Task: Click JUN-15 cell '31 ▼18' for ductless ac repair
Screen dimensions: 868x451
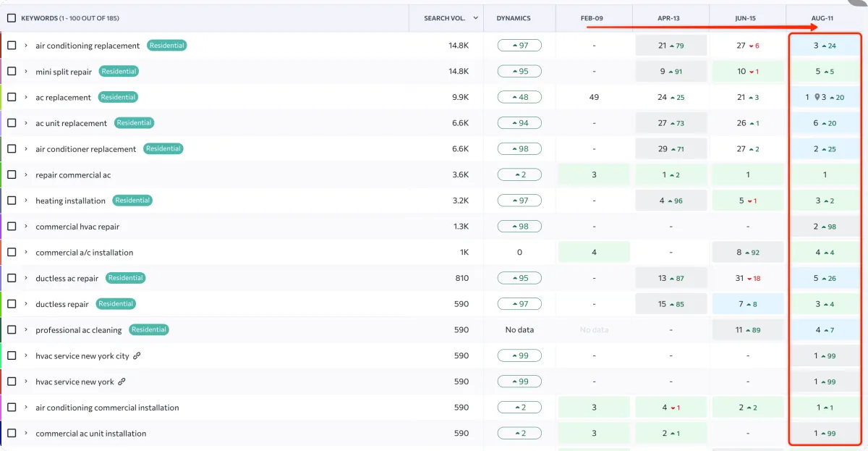Action: tap(748, 278)
